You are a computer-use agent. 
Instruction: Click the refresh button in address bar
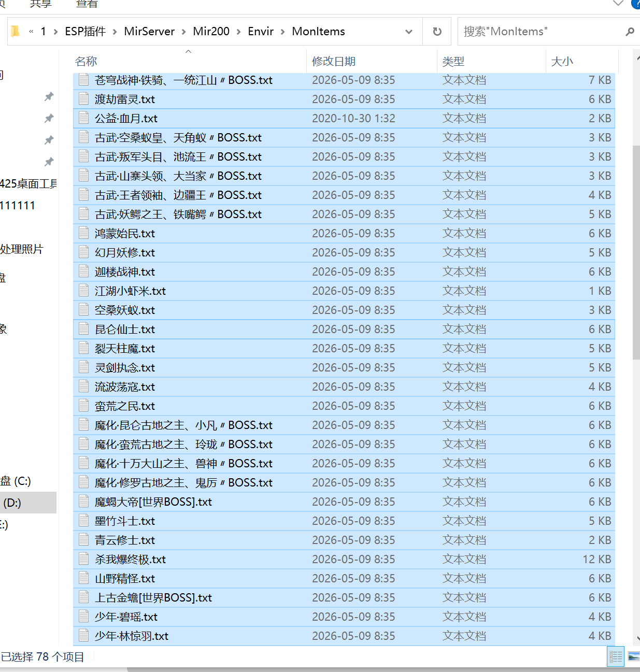click(x=437, y=32)
